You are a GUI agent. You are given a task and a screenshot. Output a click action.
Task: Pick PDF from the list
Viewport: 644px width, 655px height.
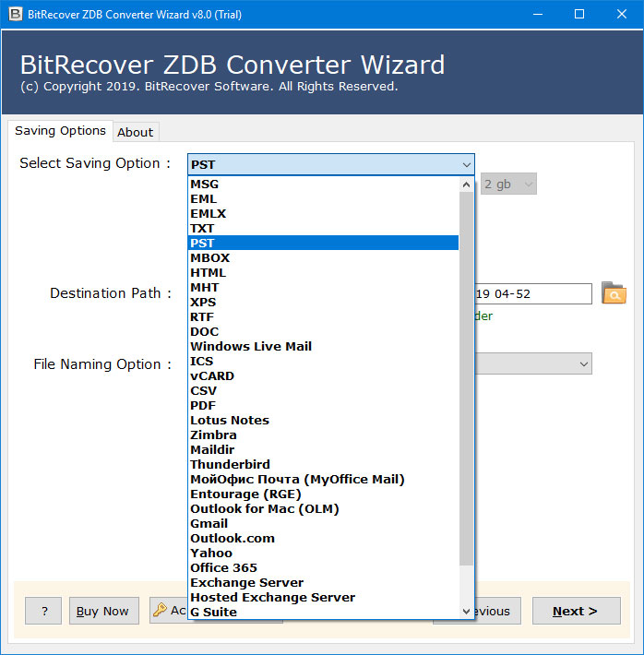[x=324, y=406]
